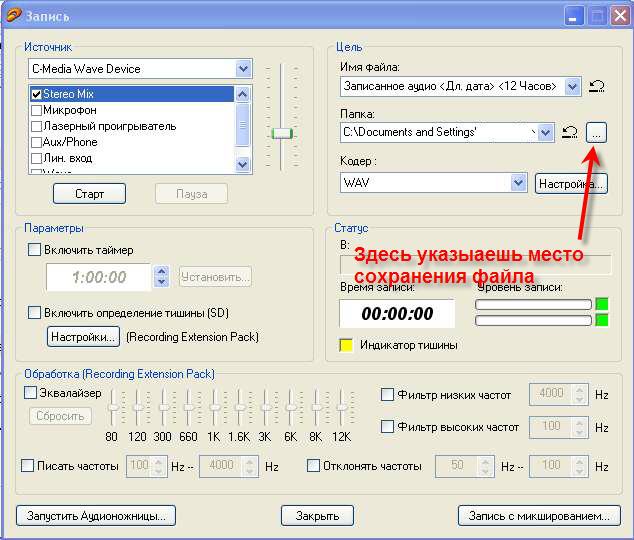Open Запись с микшированием button
The height and width of the screenshot is (540, 634).
[539, 516]
